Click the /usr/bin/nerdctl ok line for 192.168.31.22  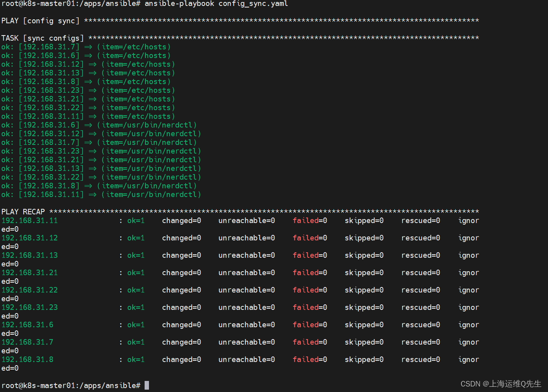pyautogui.click(x=101, y=177)
